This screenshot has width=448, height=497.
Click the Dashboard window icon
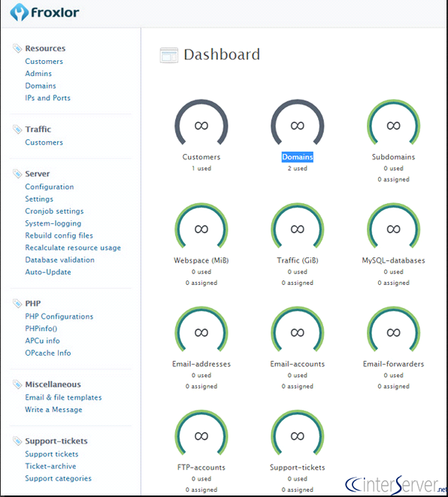tap(169, 55)
